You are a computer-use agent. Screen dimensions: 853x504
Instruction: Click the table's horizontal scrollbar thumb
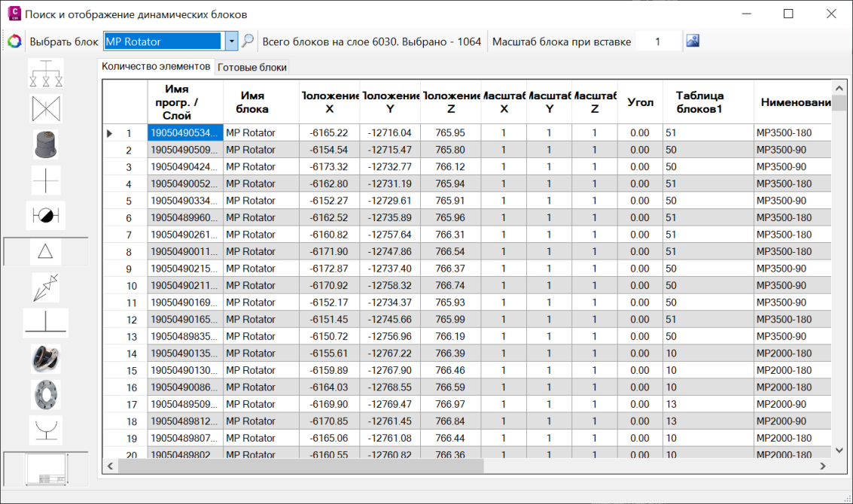click(x=300, y=466)
